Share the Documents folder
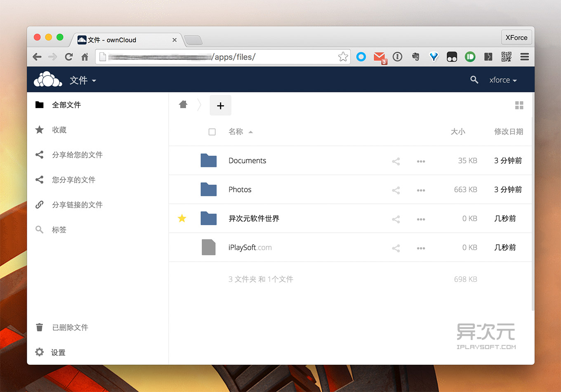The width and height of the screenshot is (561, 392). tap(396, 161)
